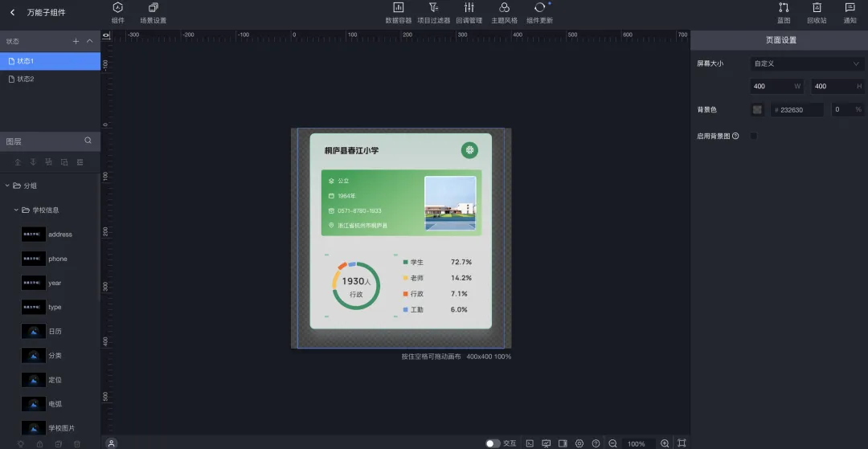868x449 pixels.
Task: Click the 启用背景图 help icon
Action: click(x=735, y=136)
